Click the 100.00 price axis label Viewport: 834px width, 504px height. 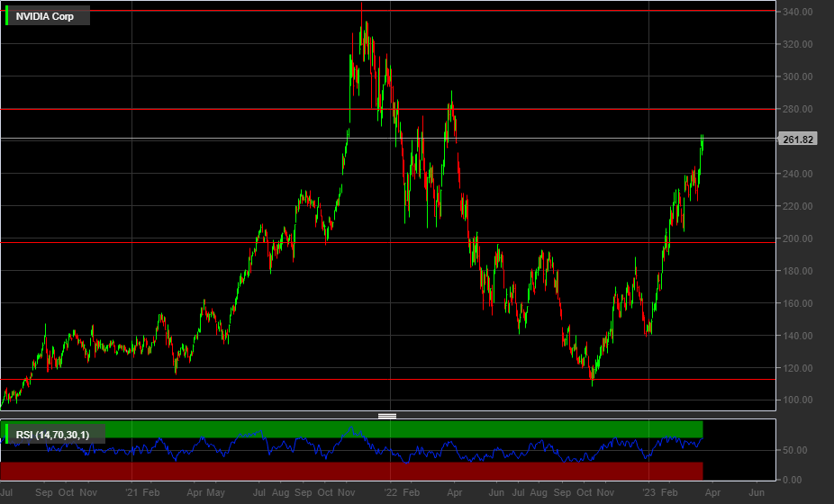coord(797,400)
